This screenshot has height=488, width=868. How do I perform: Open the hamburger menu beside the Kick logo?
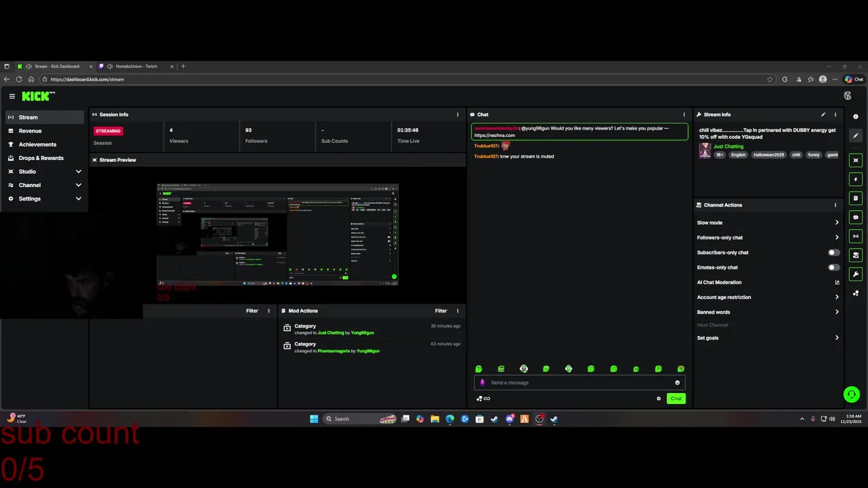(x=12, y=96)
